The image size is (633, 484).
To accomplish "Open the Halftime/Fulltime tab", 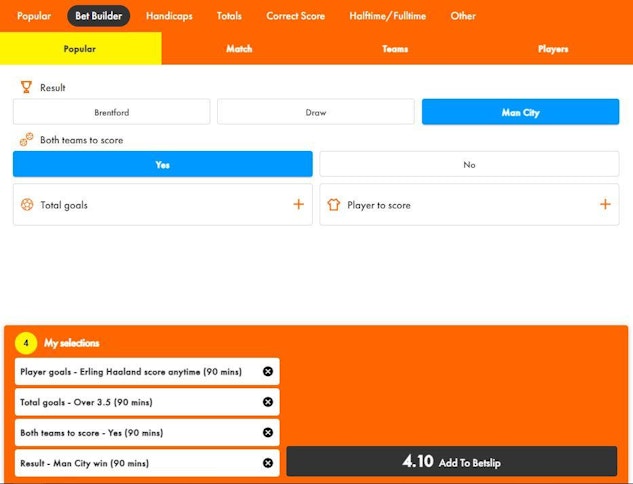I will tap(388, 16).
